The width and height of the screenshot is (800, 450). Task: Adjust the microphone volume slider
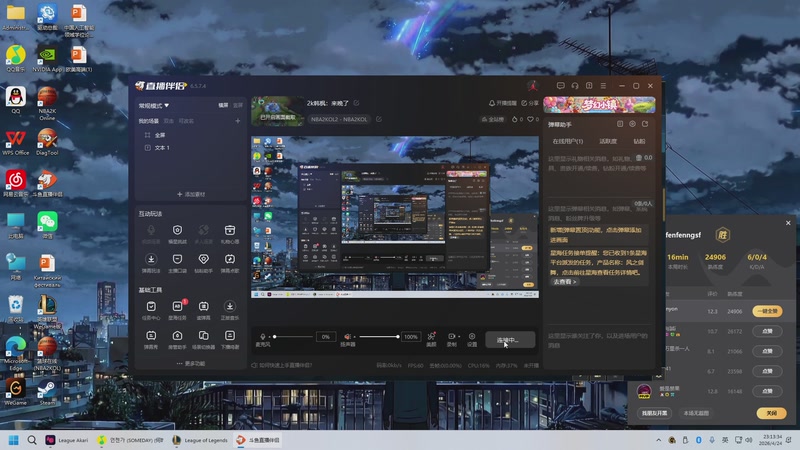(293, 337)
